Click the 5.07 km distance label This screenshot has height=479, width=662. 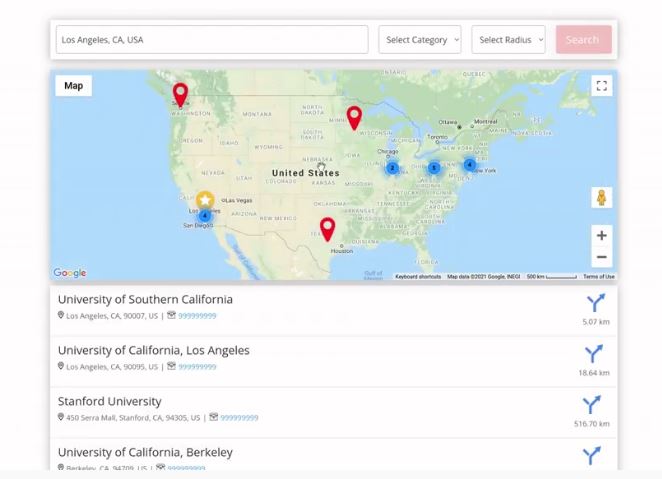596,322
